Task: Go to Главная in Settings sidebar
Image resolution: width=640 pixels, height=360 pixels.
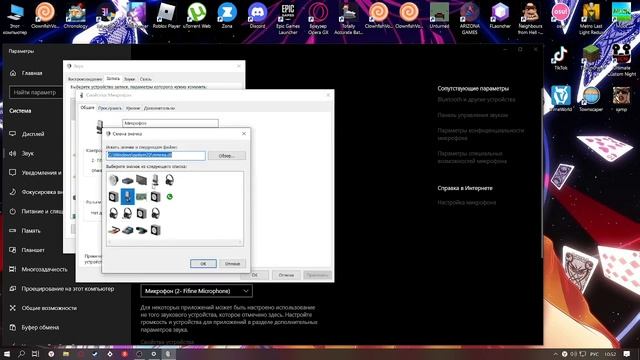Action: pyautogui.click(x=26, y=73)
